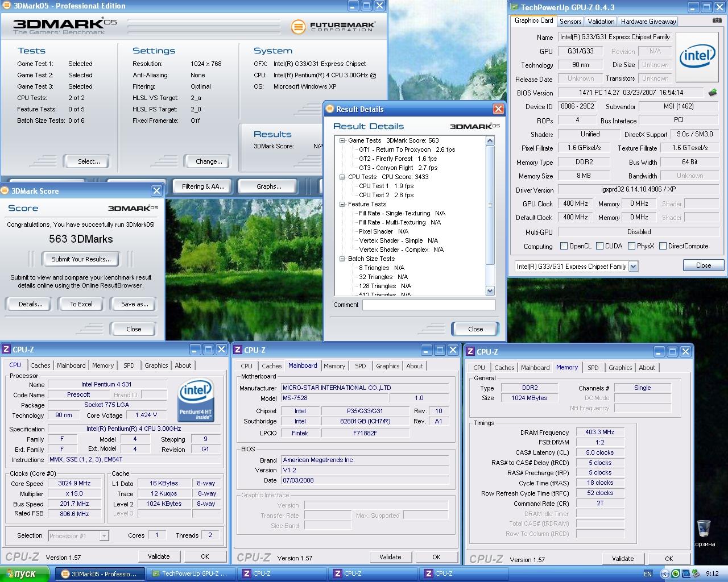
Task: Click the GPU-Z title bar icon
Action: point(514,7)
